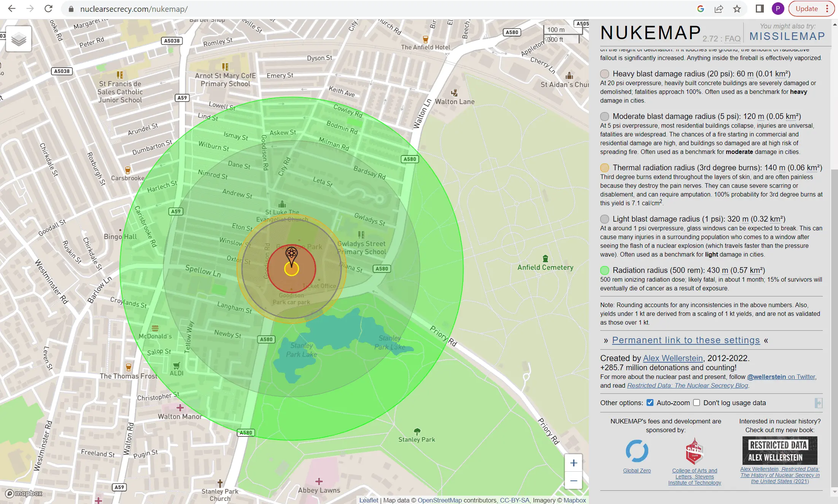The width and height of the screenshot is (838, 504).
Task: Zoom in the map with plus button
Action: 574,463
